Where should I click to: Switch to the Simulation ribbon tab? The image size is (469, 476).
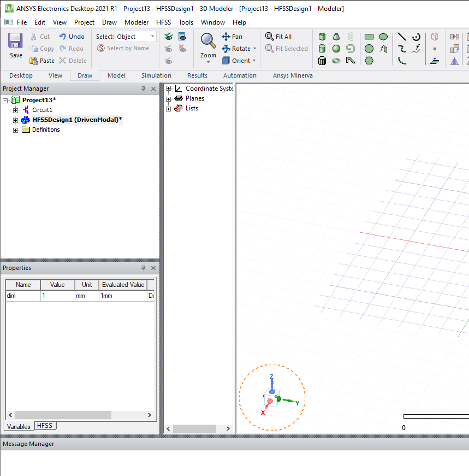[x=156, y=75]
